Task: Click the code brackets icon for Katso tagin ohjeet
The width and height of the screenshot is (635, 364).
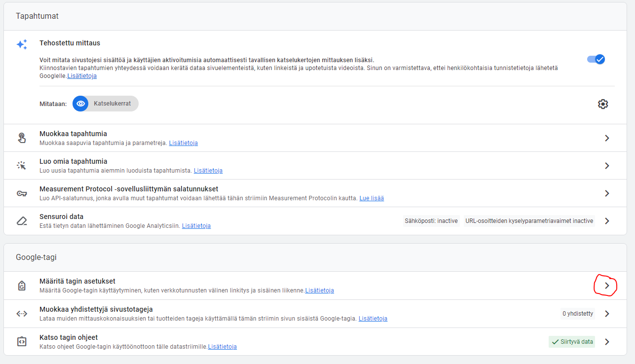Action: coord(22,342)
